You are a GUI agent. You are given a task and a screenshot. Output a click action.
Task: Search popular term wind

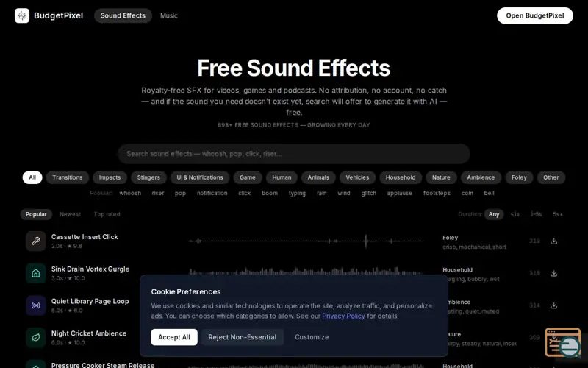click(343, 193)
